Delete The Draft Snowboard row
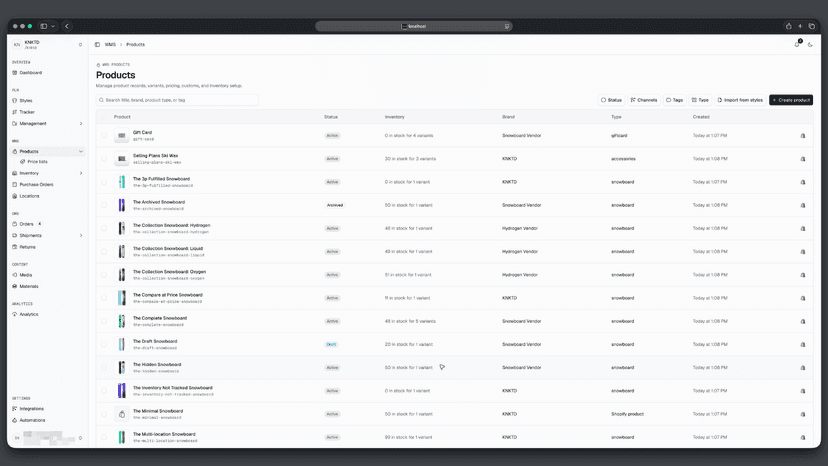The height and width of the screenshot is (466, 828). (803, 344)
